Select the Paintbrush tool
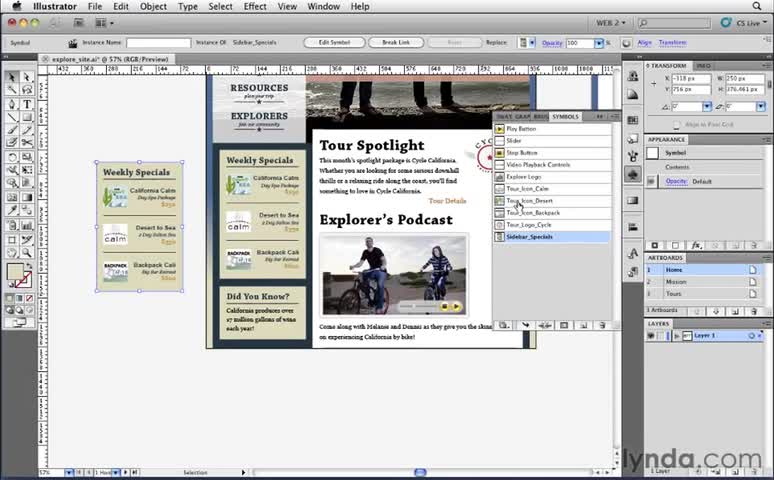774x480 pixels. click(12, 130)
